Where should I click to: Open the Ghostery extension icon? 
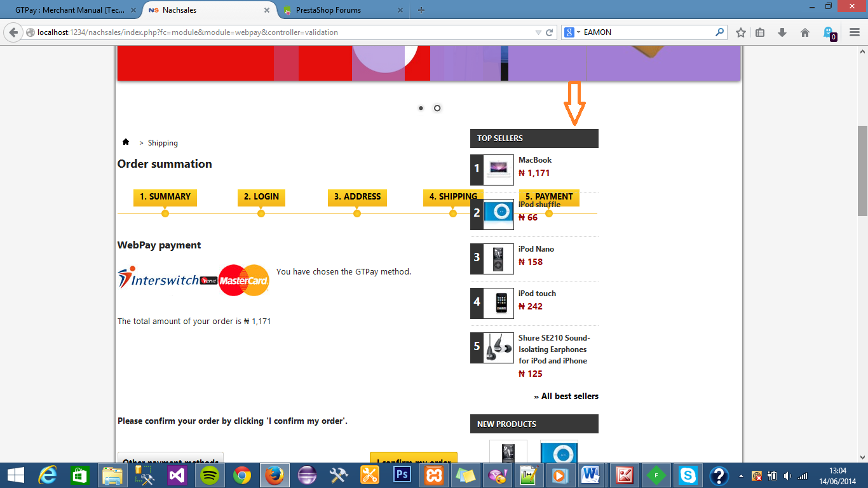(x=829, y=33)
